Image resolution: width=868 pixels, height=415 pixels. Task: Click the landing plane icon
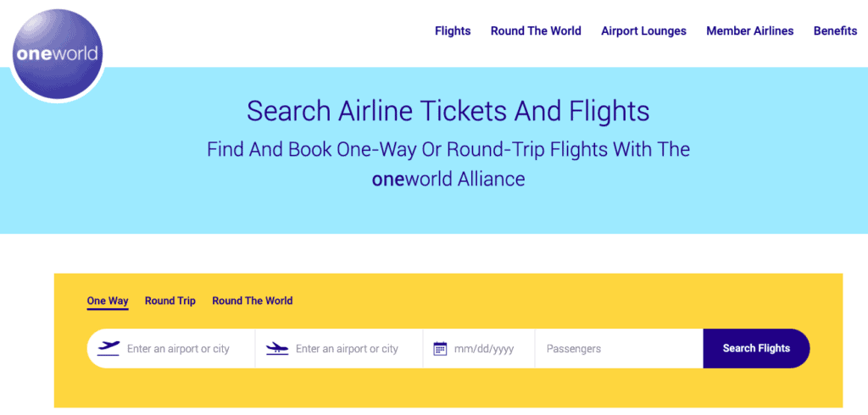point(277,348)
